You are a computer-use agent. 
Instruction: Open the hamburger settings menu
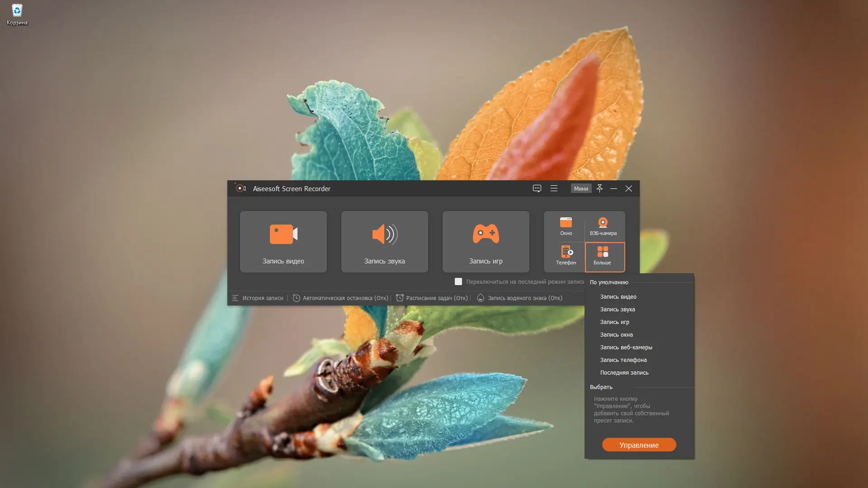(x=554, y=188)
